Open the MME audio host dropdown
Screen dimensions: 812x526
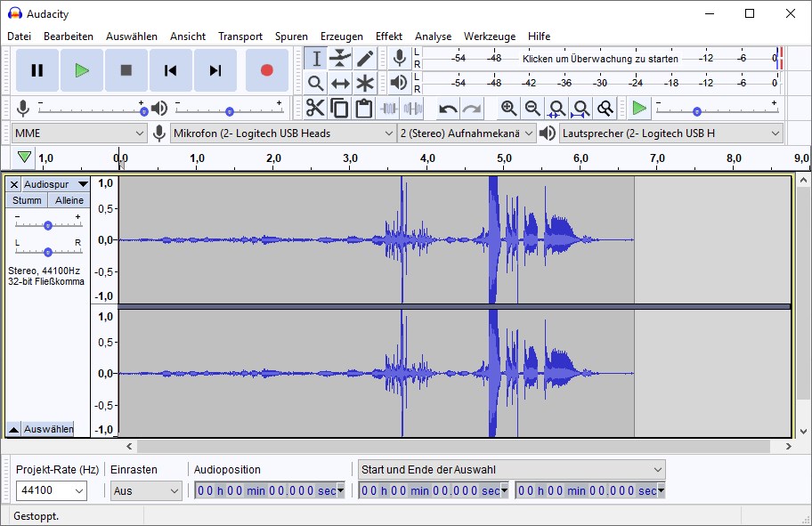(78, 134)
